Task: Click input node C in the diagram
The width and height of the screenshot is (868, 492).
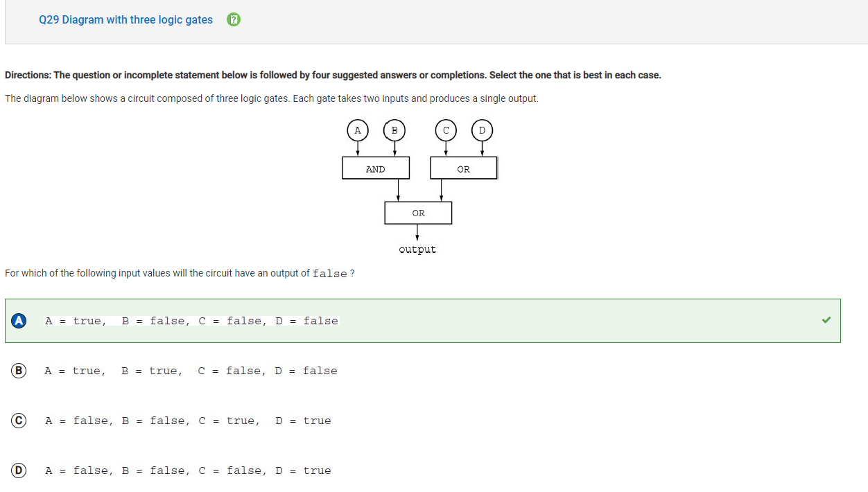Action: pos(446,130)
